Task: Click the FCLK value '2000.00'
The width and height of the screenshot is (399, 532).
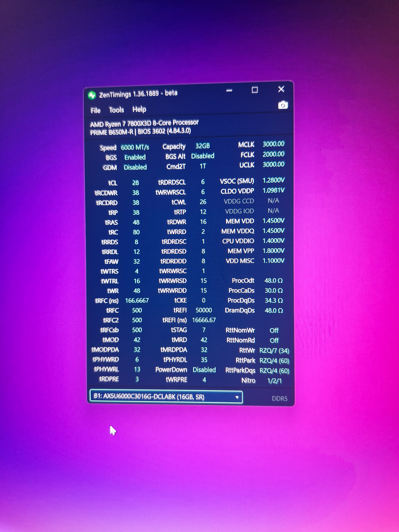Action: pyautogui.click(x=273, y=154)
